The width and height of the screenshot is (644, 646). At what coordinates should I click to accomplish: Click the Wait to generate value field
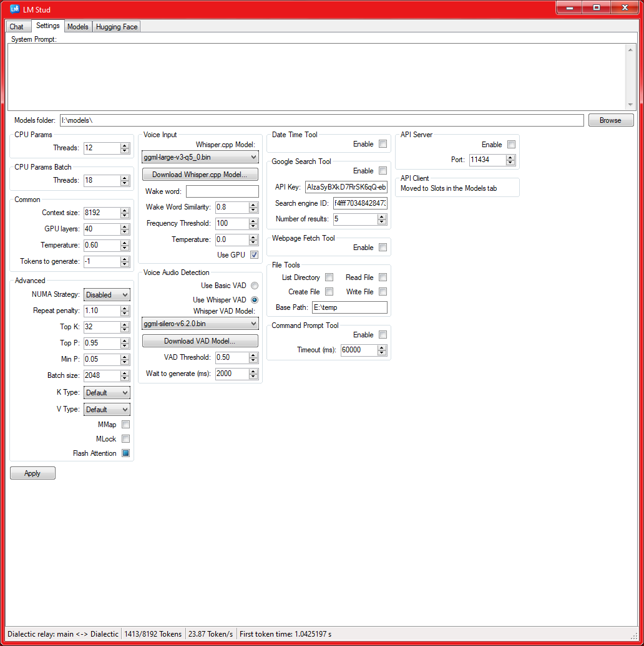[x=232, y=374]
